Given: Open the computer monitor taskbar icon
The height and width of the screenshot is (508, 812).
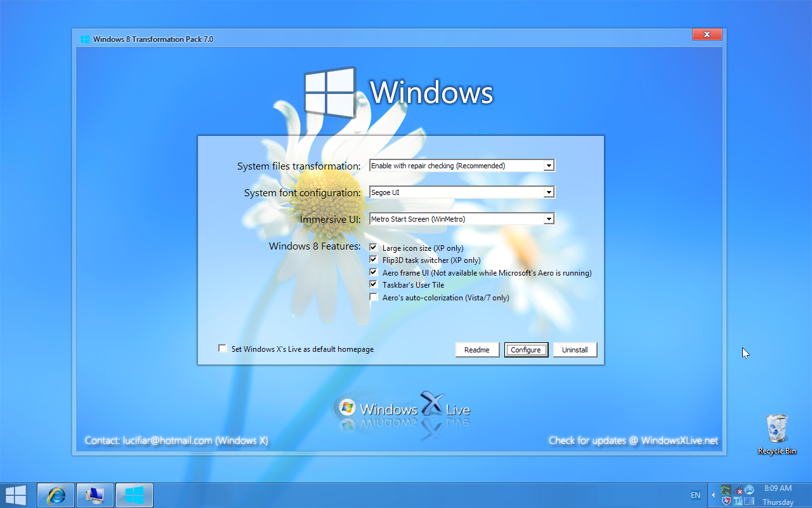Looking at the screenshot, I should tap(95, 495).
